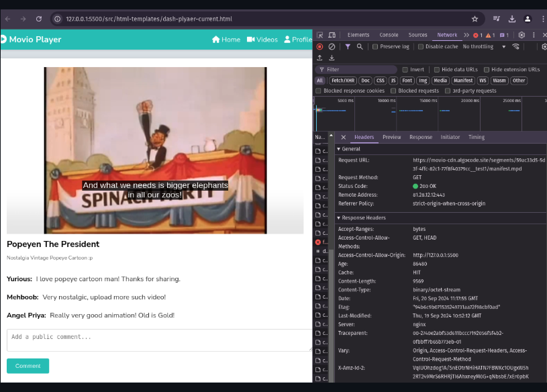
Task: Open the No throttling dropdown
Action: 485,47
